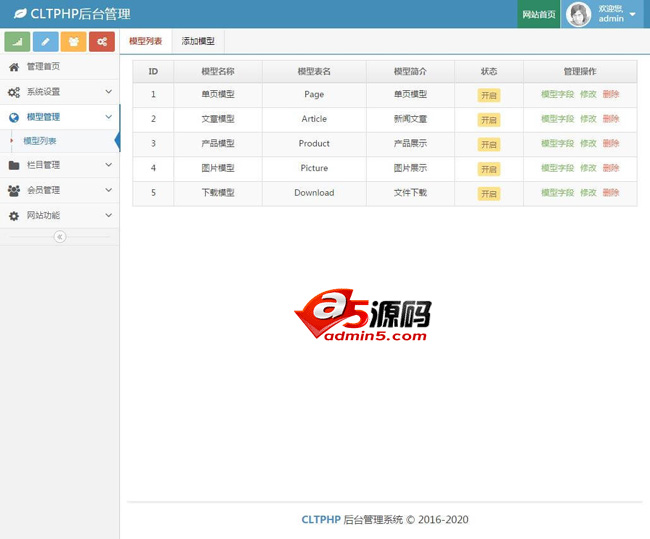Open 管理首页 in the sidebar
The width and height of the screenshot is (650, 539).
[60, 67]
